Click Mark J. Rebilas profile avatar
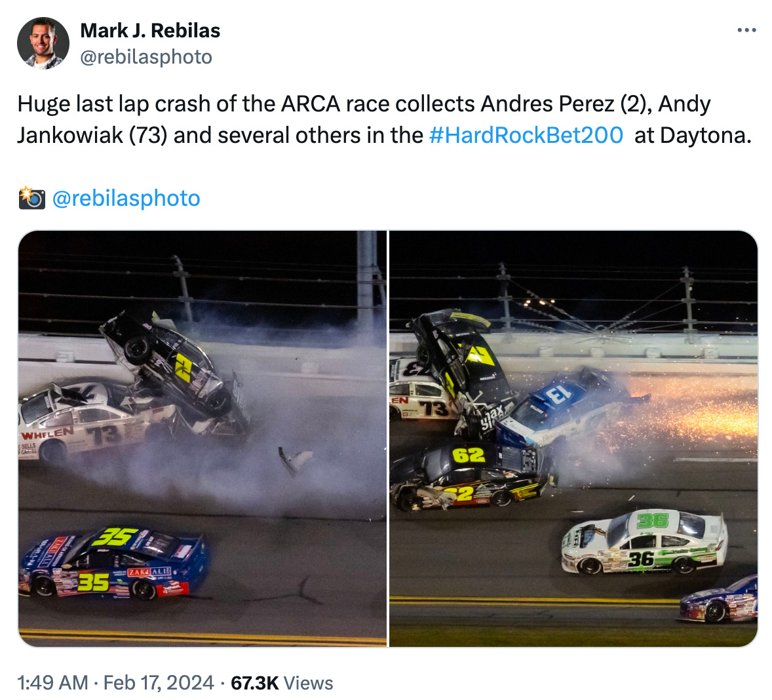 (43, 43)
